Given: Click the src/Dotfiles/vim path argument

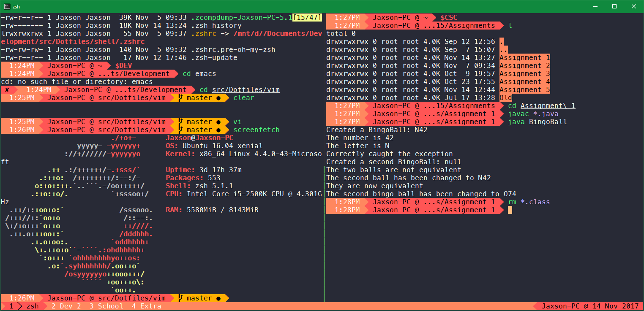Looking at the screenshot, I should 246,90.
